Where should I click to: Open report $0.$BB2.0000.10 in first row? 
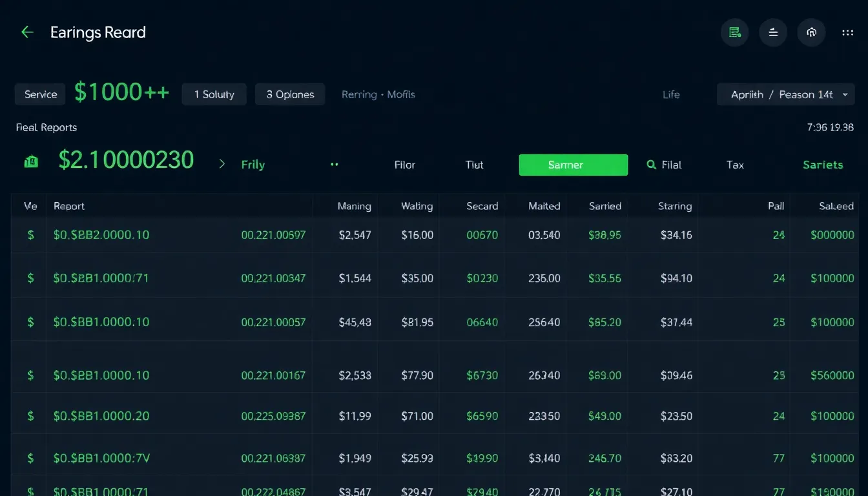click(101, 235)
